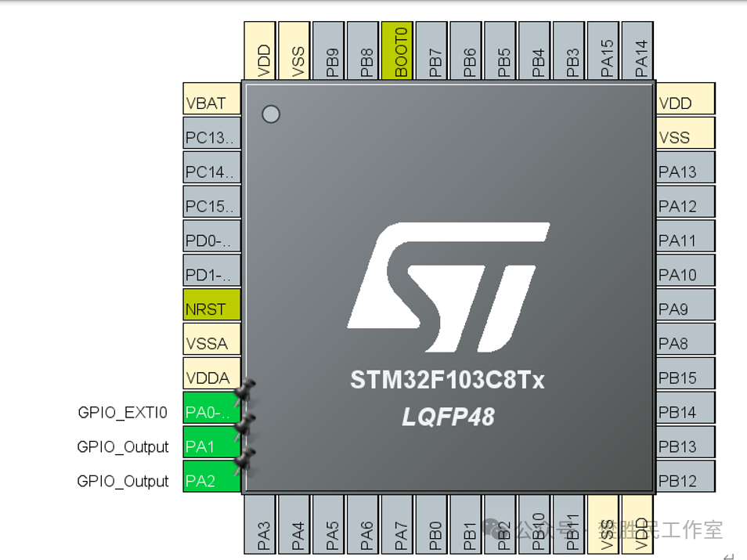Select the PB5 pin
The image size is (747, 560).
tap(500, 50)
